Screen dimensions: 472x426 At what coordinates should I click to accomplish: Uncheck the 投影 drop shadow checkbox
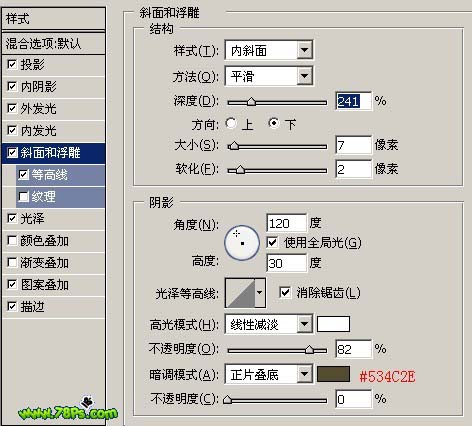coord(12,64)
